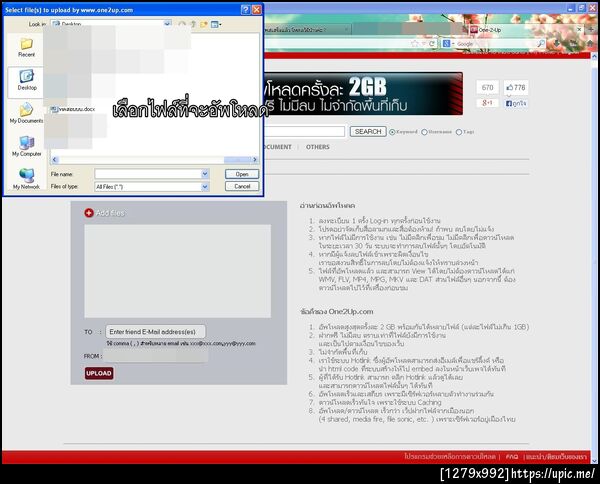Click the dialog help question mark button

coord(246,10)
